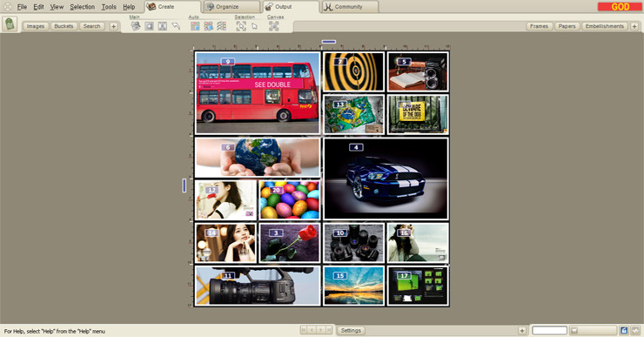Click the curved arrow icon under Main
644x337 pixels.
pos(176,26)
